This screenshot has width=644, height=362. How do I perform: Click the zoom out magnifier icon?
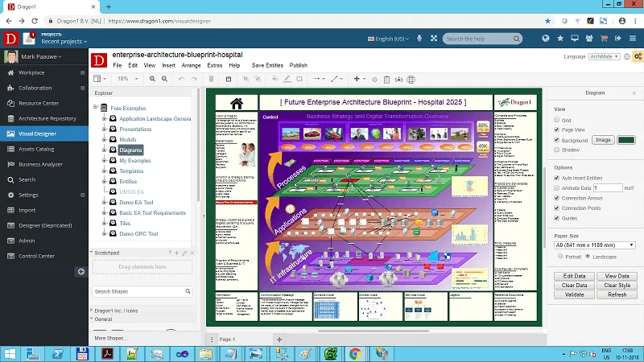(x=165, y=79)
